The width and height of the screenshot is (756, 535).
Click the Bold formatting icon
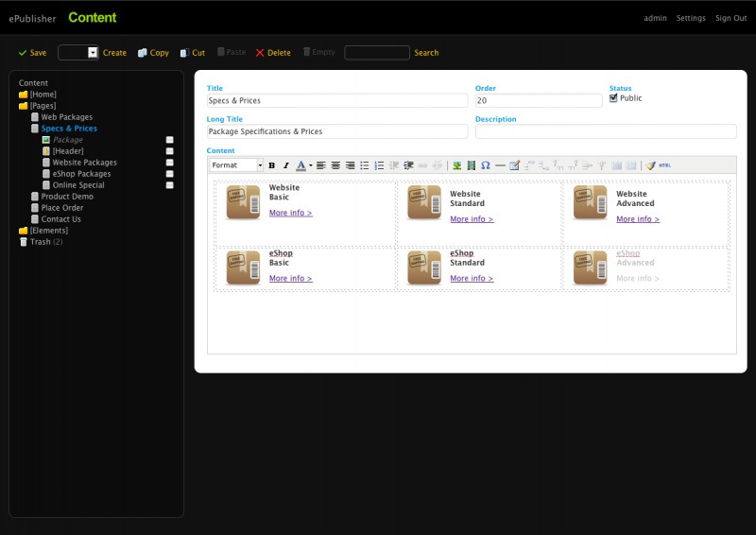[x=272, y=165]
